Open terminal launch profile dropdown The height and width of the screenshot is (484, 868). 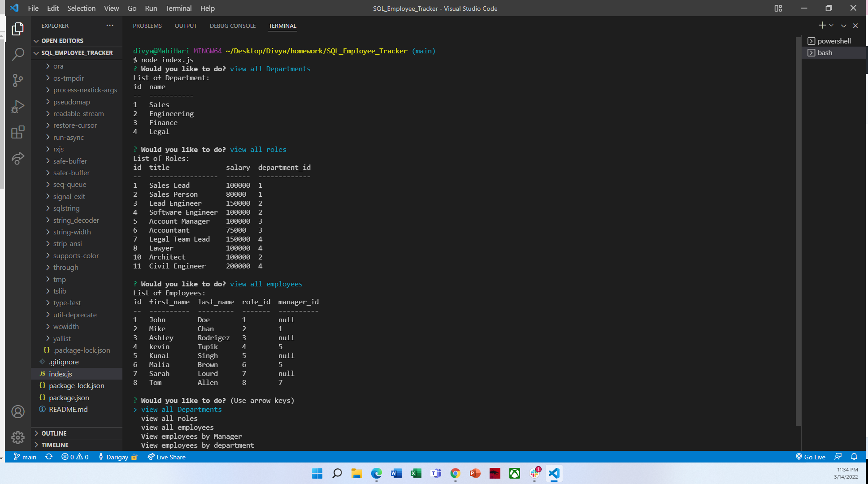tap(832, 25)
